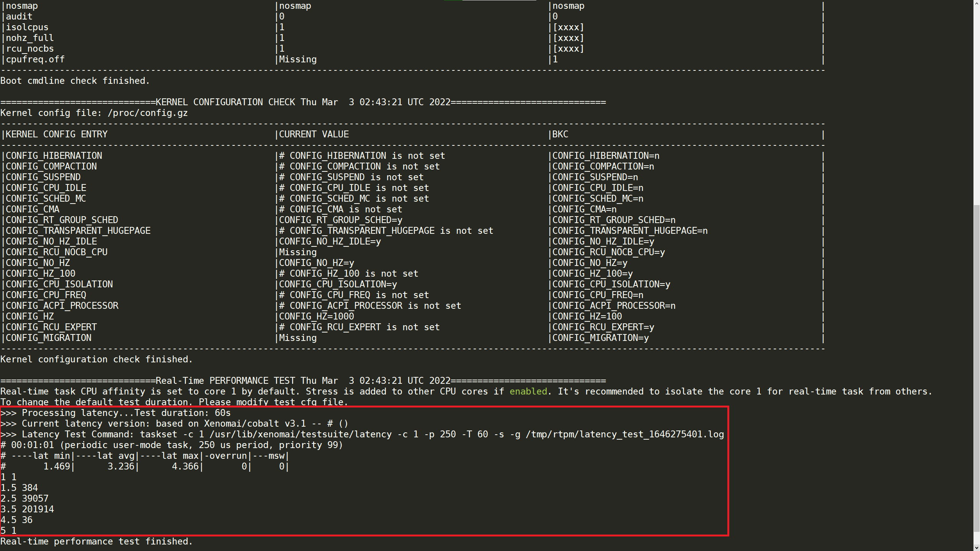The width and height of the screenshot is (980, 551).
Task: Click the 'BKC' column header
Action: [x=560, y=134]
